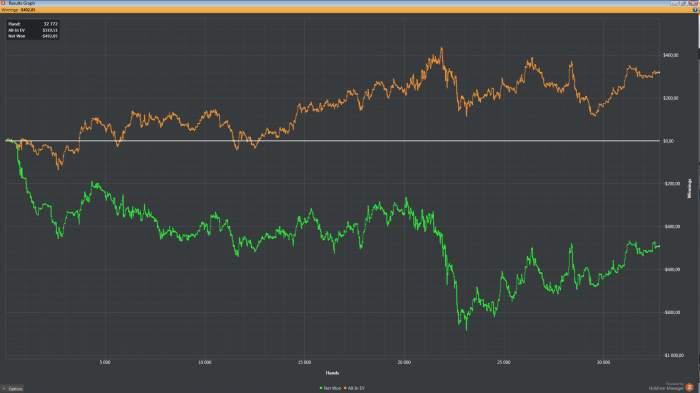The height and width of the screenshot is (393, 700).
Task: Click the $200.00 y-axis label
Action: coord(671,98)
